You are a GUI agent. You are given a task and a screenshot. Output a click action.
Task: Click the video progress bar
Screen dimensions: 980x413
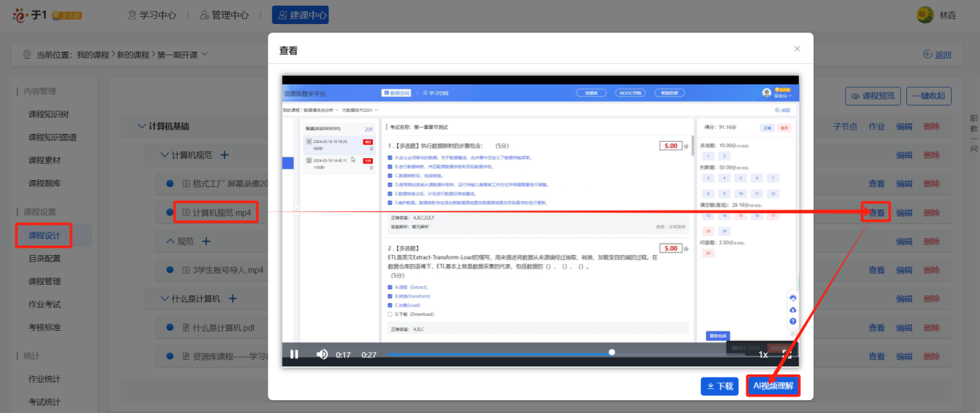tap(496, 352)
